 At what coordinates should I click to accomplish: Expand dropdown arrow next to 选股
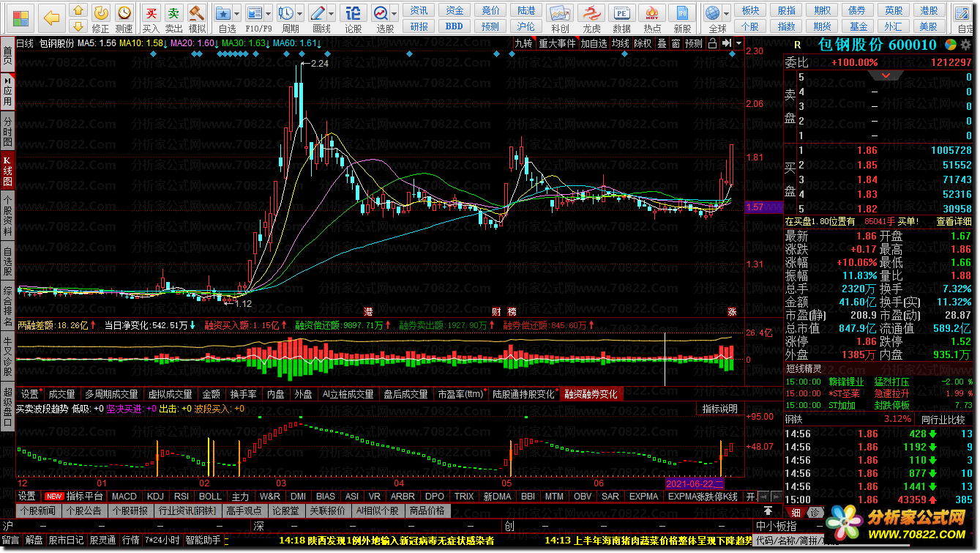click(394, 13)
